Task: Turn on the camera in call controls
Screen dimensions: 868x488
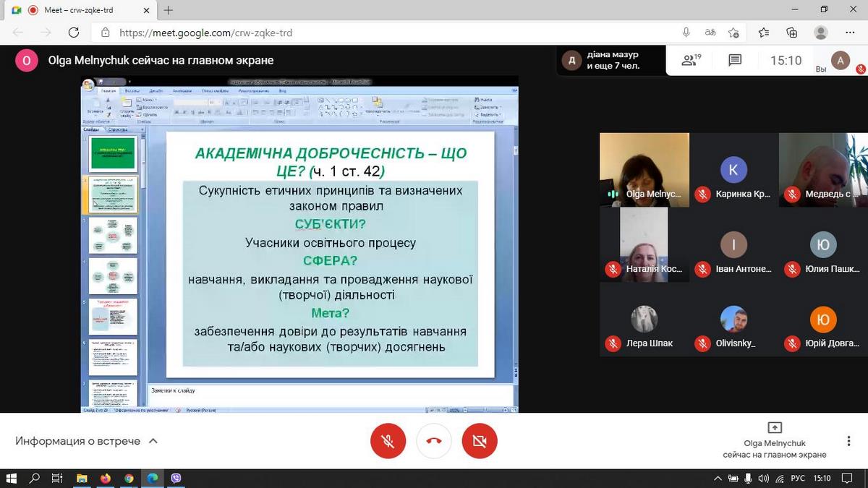Action: (x=480, y=441)
